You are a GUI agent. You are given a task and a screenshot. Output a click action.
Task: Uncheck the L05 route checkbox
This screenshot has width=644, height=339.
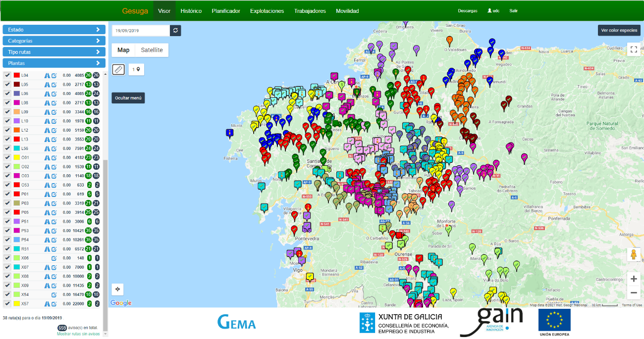point(7,85)
